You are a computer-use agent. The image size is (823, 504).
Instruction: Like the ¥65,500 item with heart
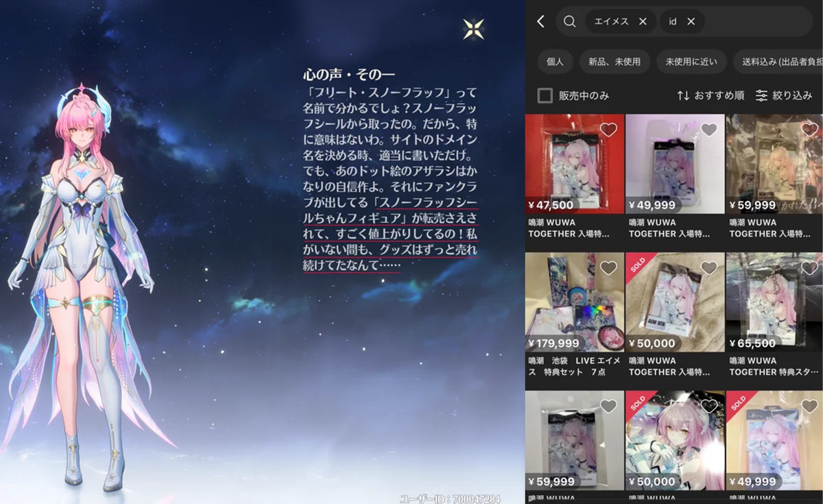pyautogui.click(x=810, y=268)
